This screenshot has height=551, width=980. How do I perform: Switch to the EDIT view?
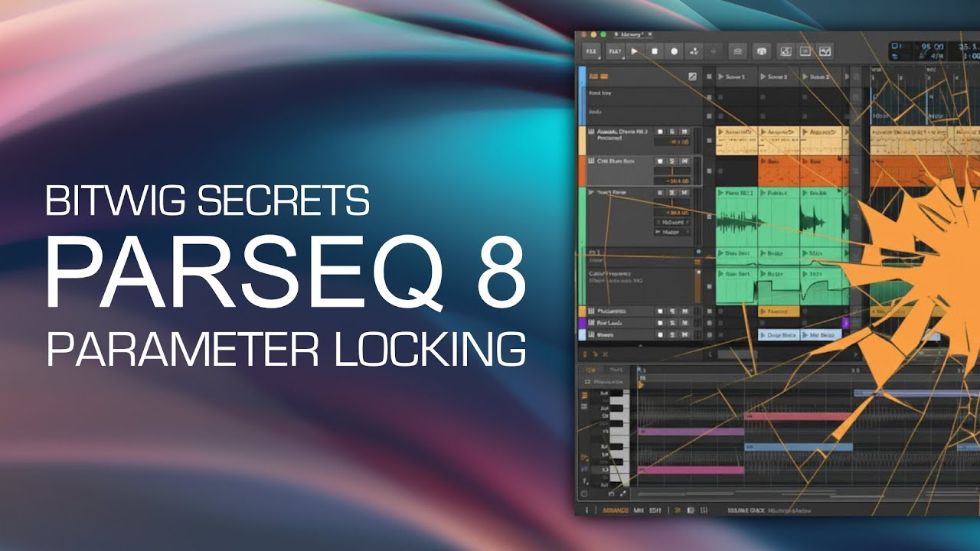click(655, 510)
